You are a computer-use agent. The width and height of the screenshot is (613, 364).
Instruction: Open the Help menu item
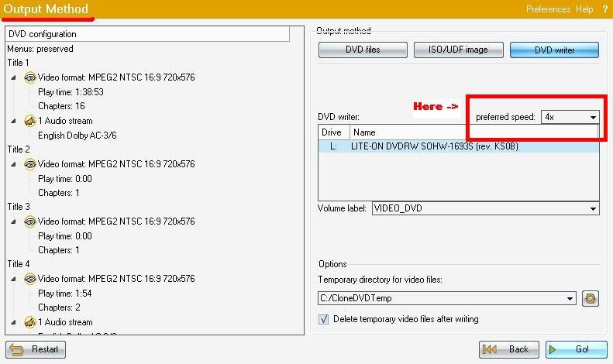click(584, 9)
